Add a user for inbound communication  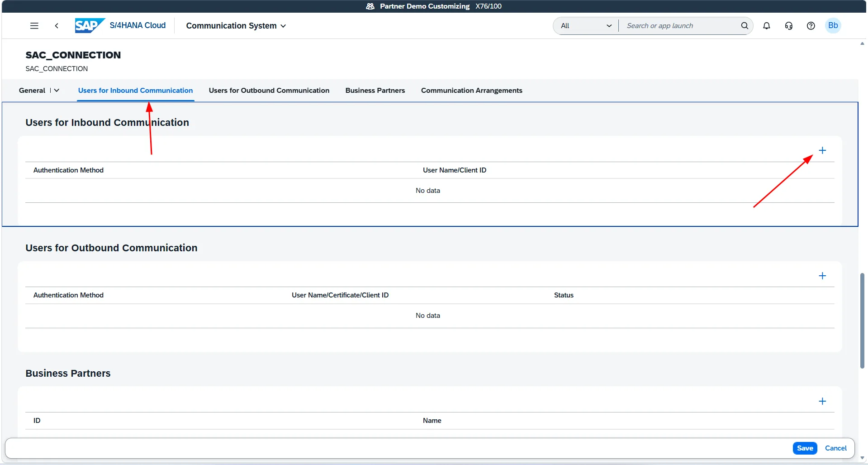(822, 150)
